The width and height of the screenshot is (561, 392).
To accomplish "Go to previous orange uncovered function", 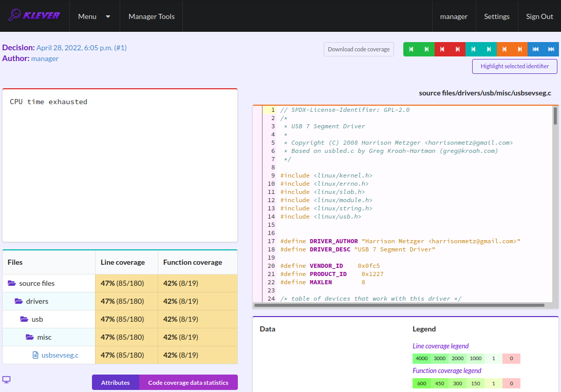I will 504,49.
